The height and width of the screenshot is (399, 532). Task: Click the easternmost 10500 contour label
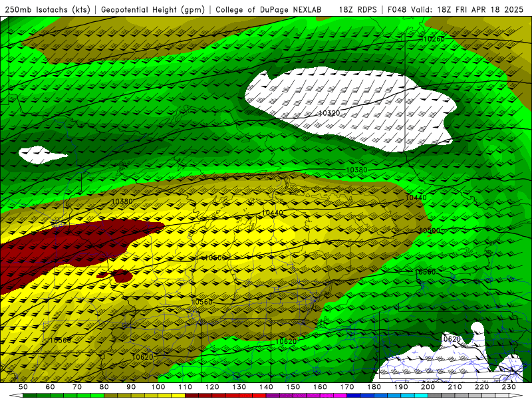click(430, 231)
